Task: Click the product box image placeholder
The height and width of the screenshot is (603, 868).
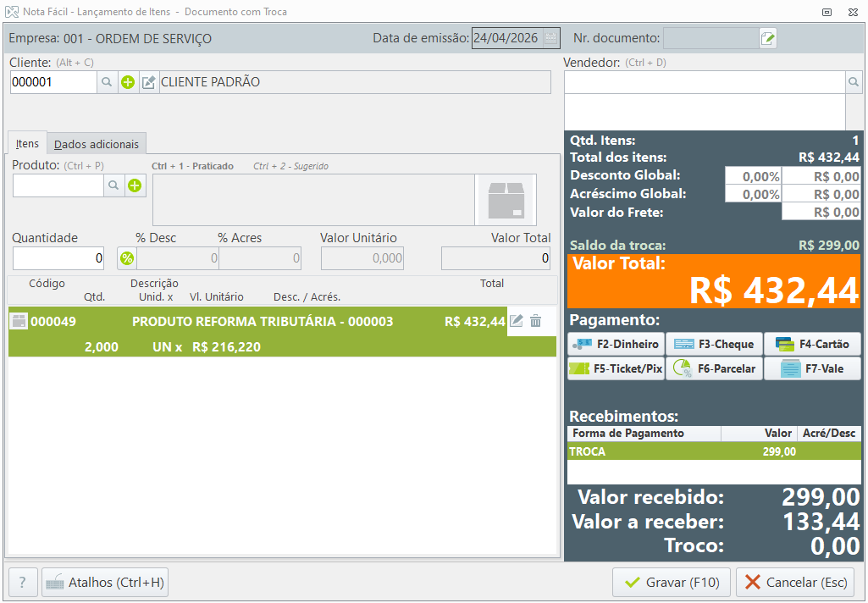Action: pyautogui.click(x=506, y=200)
